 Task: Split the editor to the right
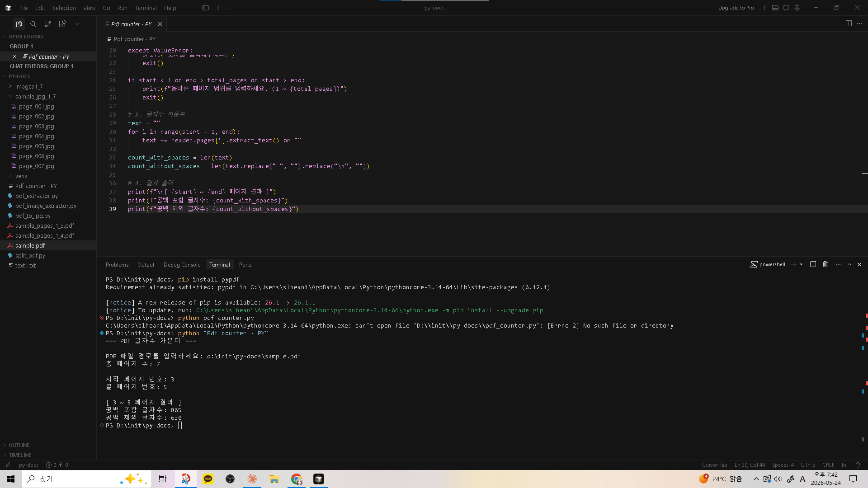pos(849,23)
